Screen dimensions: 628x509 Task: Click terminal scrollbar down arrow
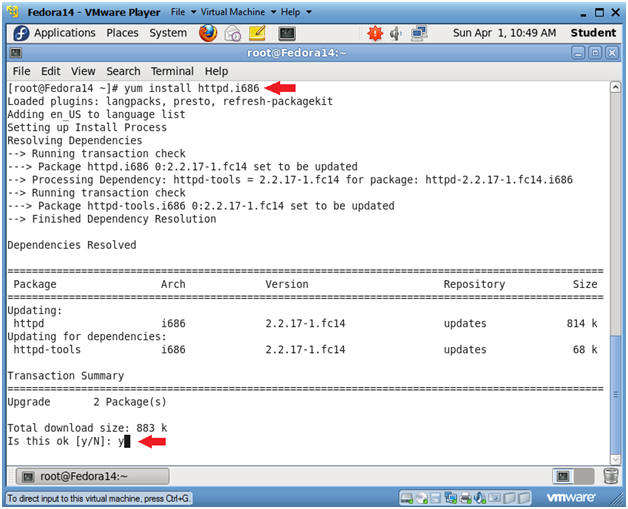616,459
